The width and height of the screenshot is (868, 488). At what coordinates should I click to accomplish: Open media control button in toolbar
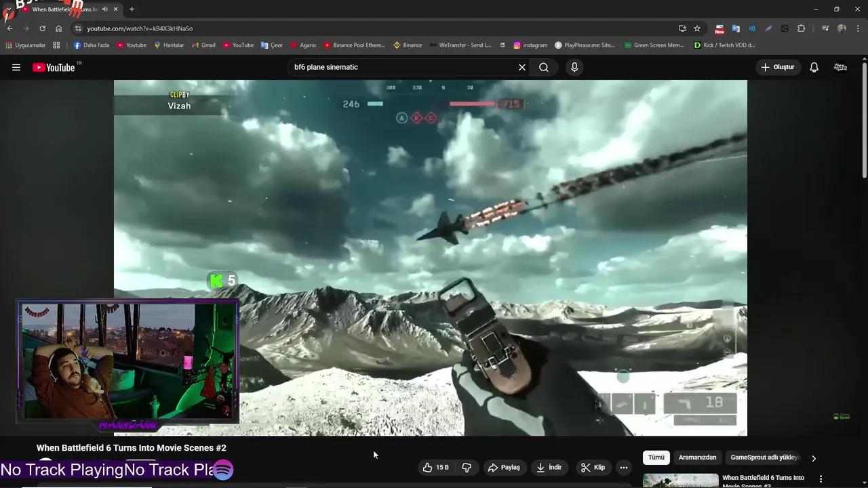click(x=825, y=28)
